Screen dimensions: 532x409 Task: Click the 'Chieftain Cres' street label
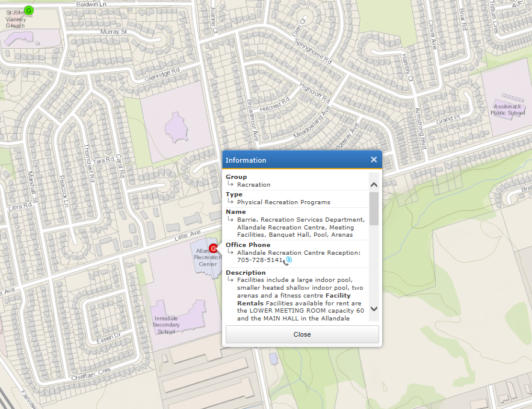(91, 373)
